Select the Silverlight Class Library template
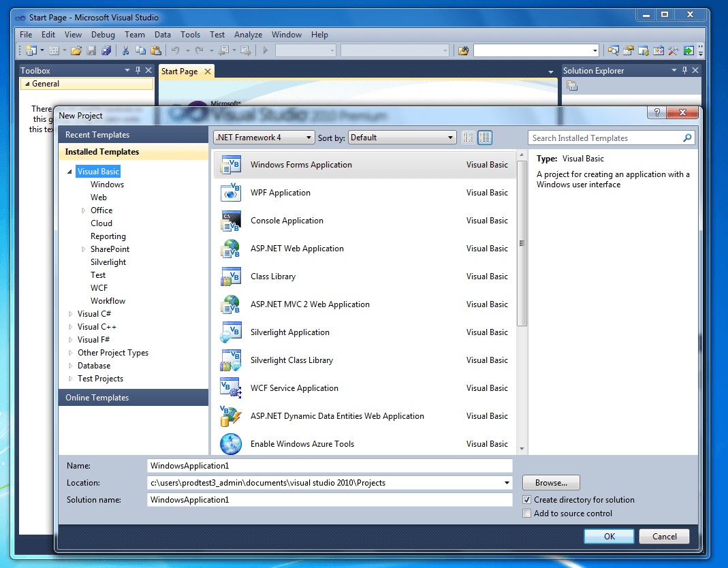The width and height of the screenshot is (728, 568). [x=364, y=360]
